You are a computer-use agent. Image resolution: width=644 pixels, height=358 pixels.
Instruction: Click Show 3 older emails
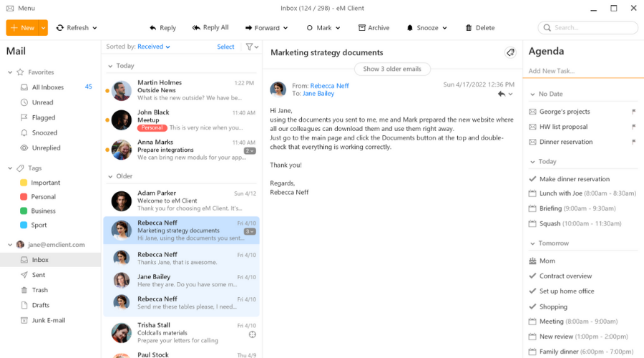[392, 69]
